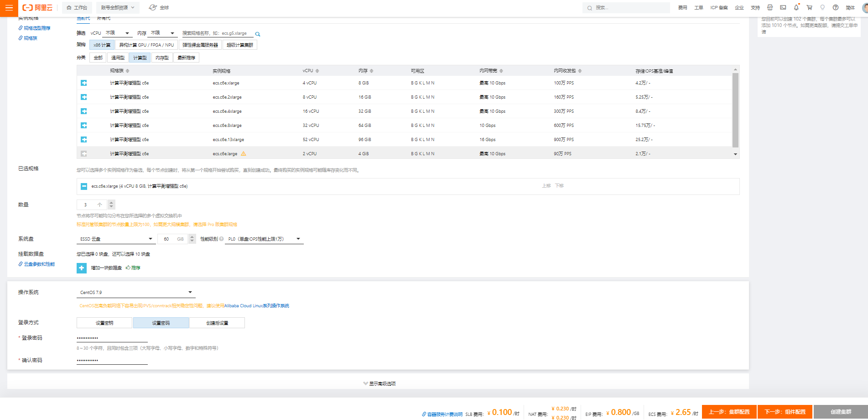Open the 规格选型推荐 link
868x420 pixels.
[x=35, y=28]
